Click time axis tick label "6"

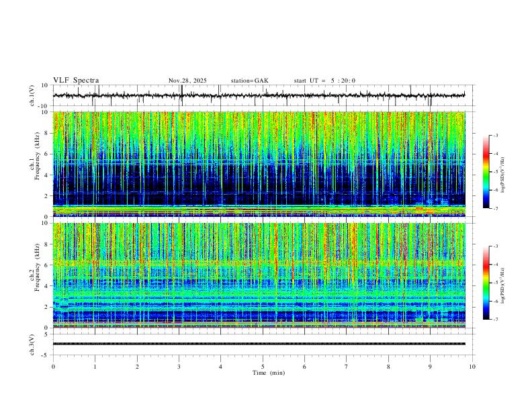coord(304,367)
